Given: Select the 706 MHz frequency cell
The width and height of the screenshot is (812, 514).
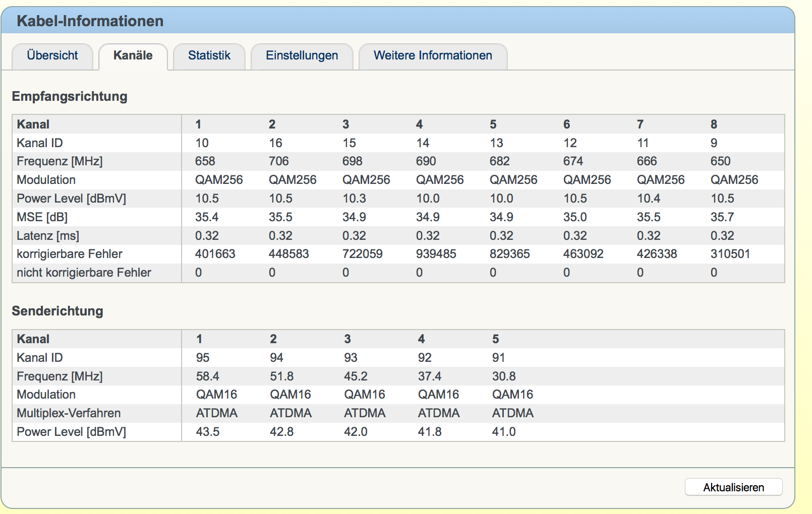Looking at the screenshot, I should pyautogui.click(x=278, y=161).
